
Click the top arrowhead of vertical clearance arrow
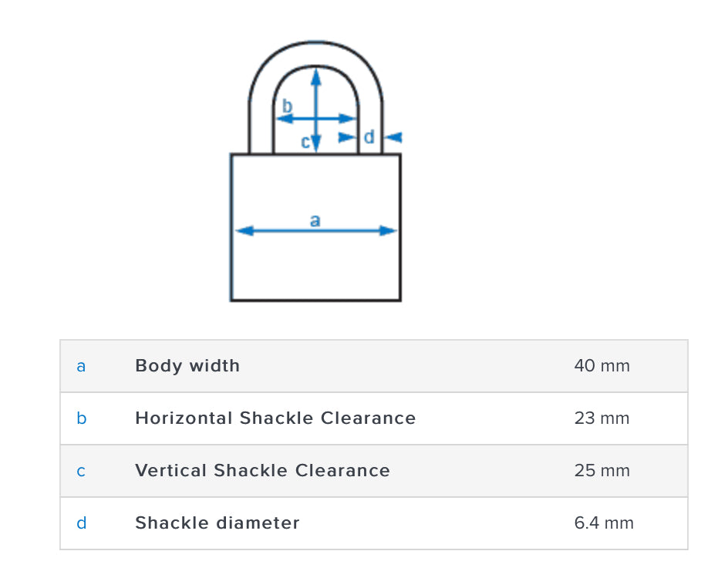tap(315, 75)
